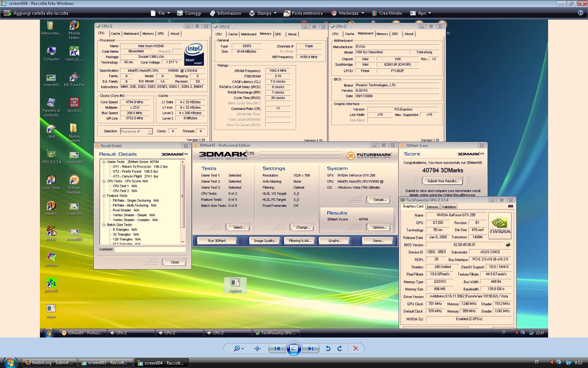This screenshot has height=368, width=588.
Task: Open the HD Tune Pro shortcut
Action: pos(74,79)
